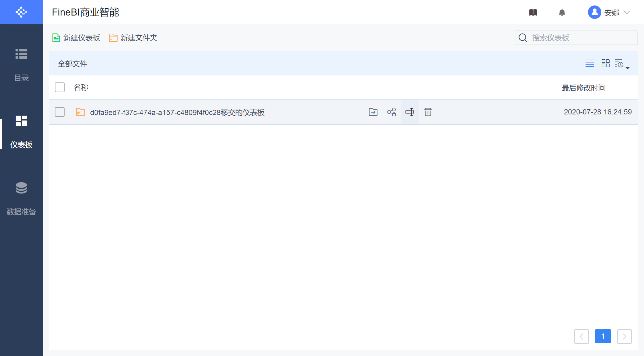Open the notifications bell
The width and height of the screenshot is (644, 356).
(562, 12)
